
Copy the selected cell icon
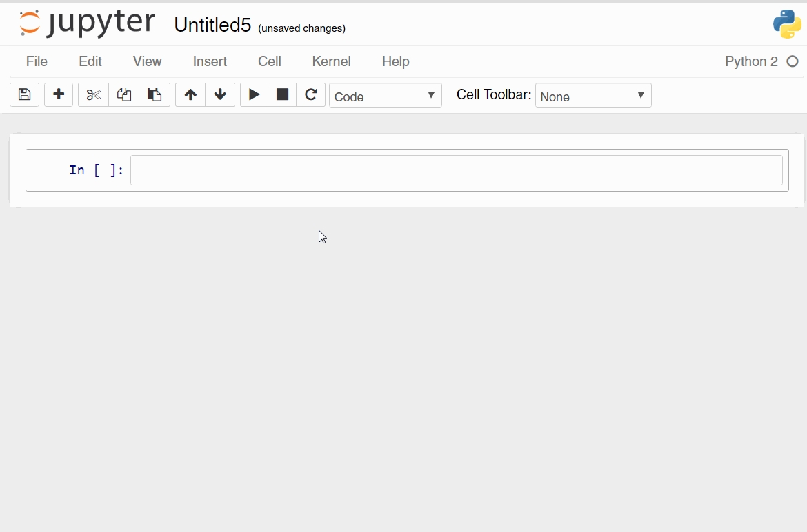coord(124,95)
